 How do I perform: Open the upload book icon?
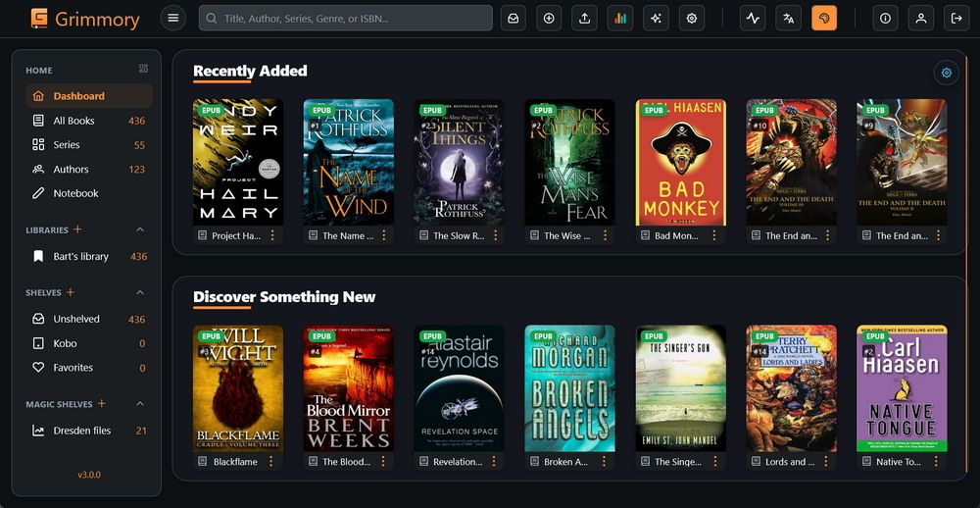(584, 18)
